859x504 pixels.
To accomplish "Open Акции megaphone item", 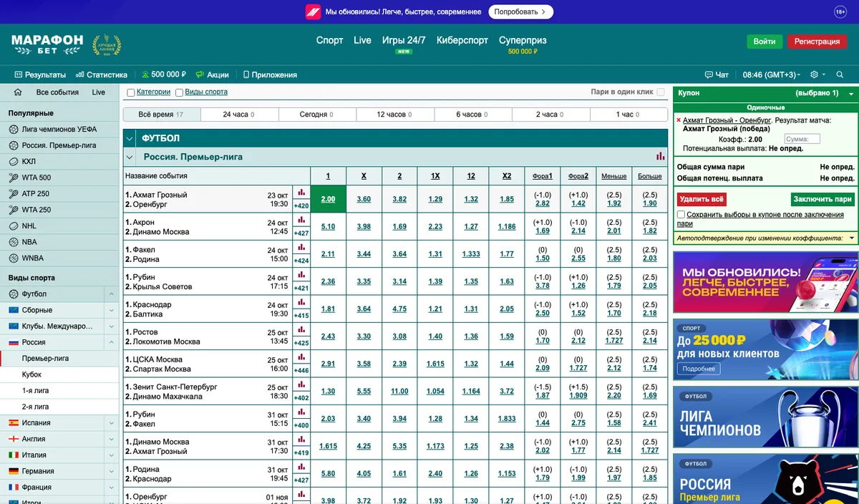I will click(212, 74).
